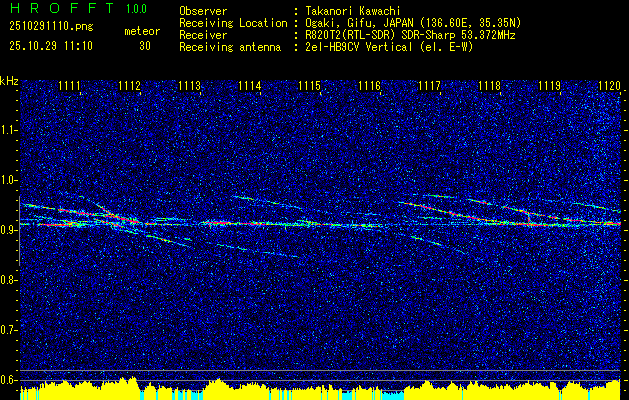Viewport: 629px width, 400px height.
Task: Click the 0.7 kHz axis label
Action: (9, 330)
